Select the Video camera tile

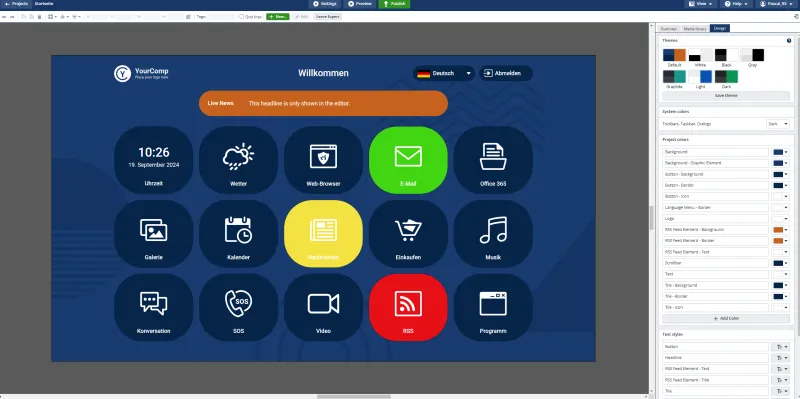tap(323, 307)
